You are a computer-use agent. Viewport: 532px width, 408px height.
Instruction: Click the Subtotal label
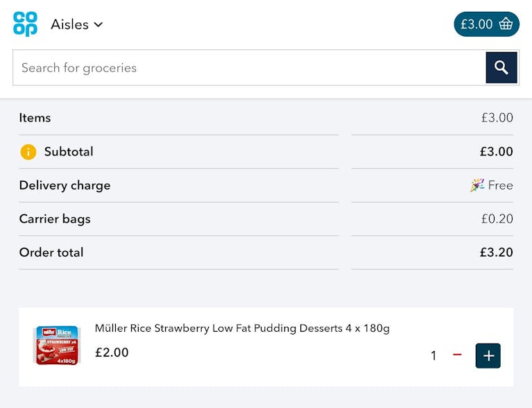tap(69, 152)
